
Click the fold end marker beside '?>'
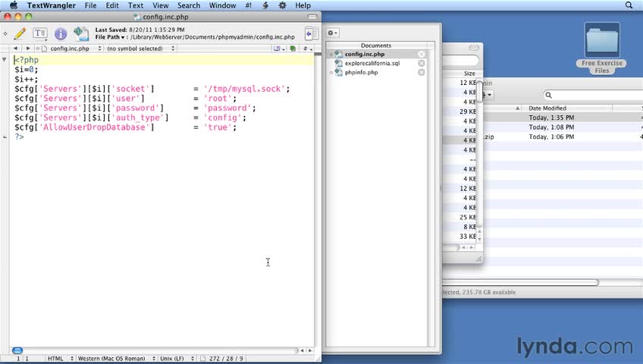tap(5, 137)
